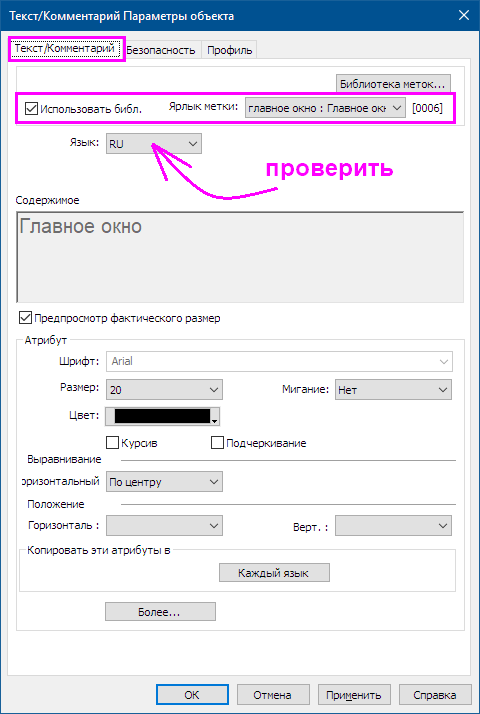The image size is (480, 714).
Task: Open the Горизонталь position dropdown
Action: [x=164, y=525]
